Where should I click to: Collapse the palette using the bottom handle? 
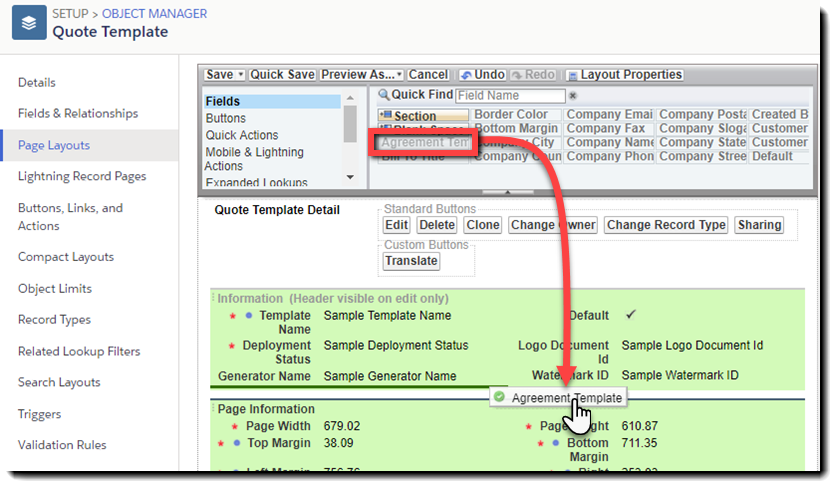pos(508,192)
